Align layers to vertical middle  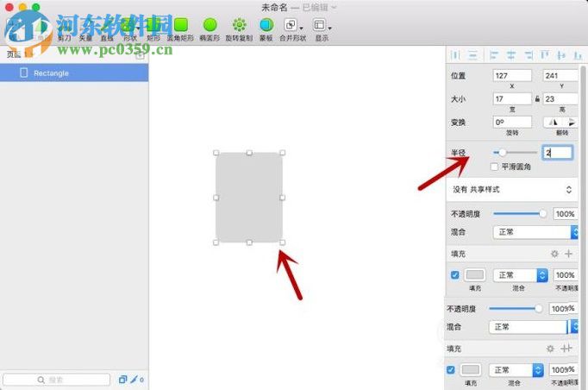coord(561,55)
